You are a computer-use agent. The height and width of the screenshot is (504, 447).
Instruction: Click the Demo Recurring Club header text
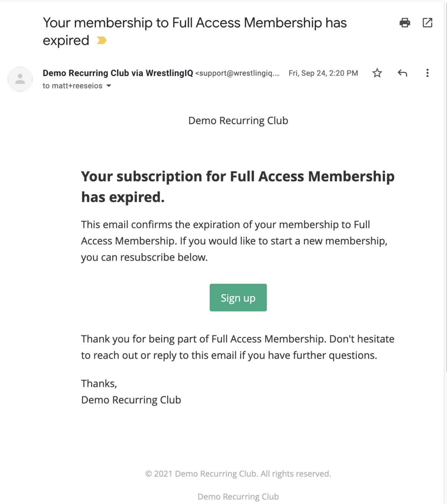238,120
